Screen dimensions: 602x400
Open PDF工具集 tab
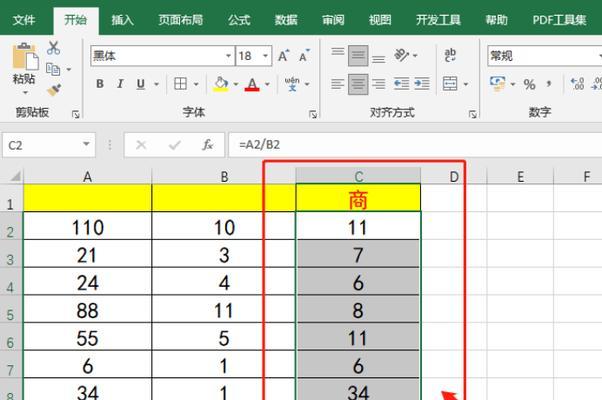pyautogui.click(x=559, y=20)
